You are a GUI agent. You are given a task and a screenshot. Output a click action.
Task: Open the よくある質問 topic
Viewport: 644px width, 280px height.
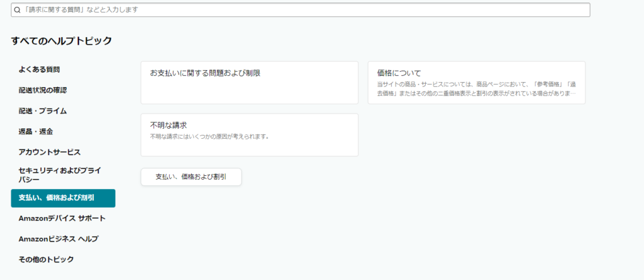(39, 69)
